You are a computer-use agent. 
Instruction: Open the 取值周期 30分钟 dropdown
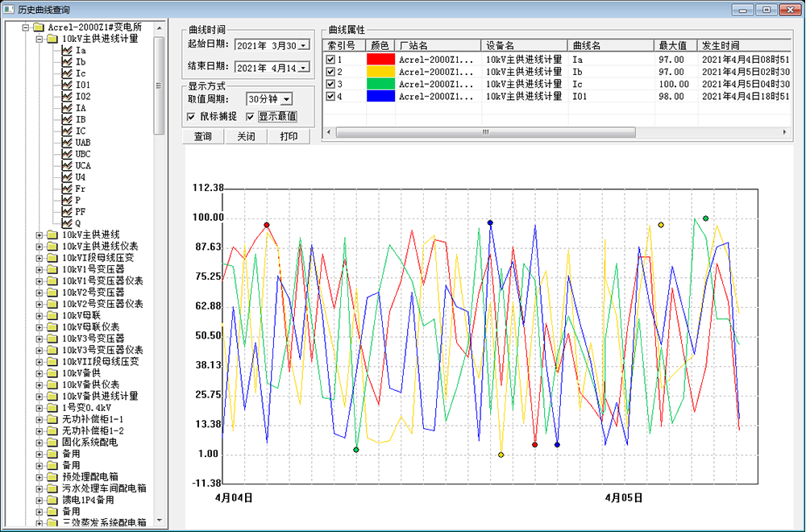[286, 98]
